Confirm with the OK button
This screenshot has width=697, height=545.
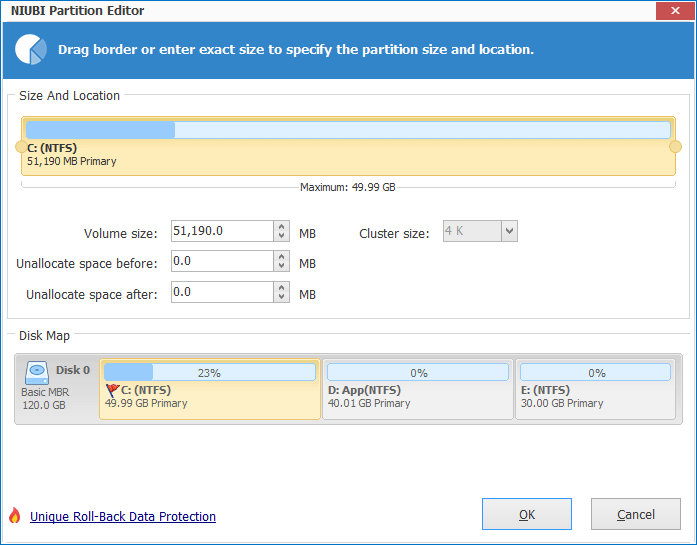pos(527,514)
